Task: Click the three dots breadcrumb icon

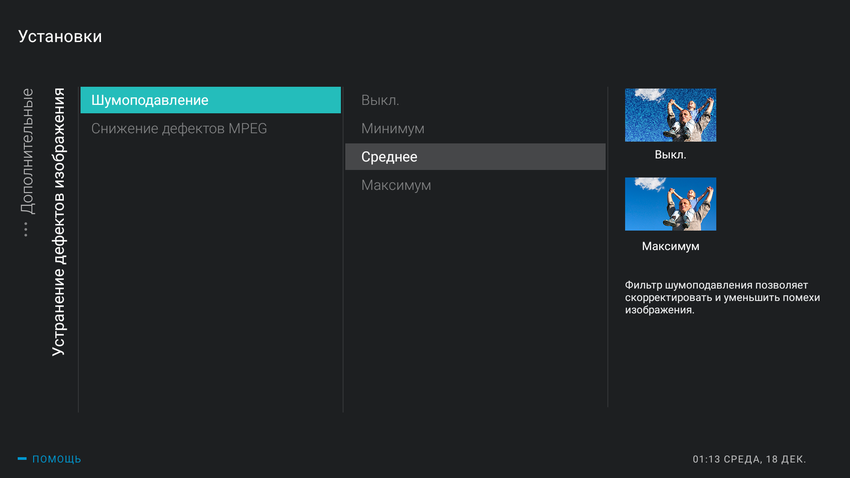Action: click(x=26, y=229)
